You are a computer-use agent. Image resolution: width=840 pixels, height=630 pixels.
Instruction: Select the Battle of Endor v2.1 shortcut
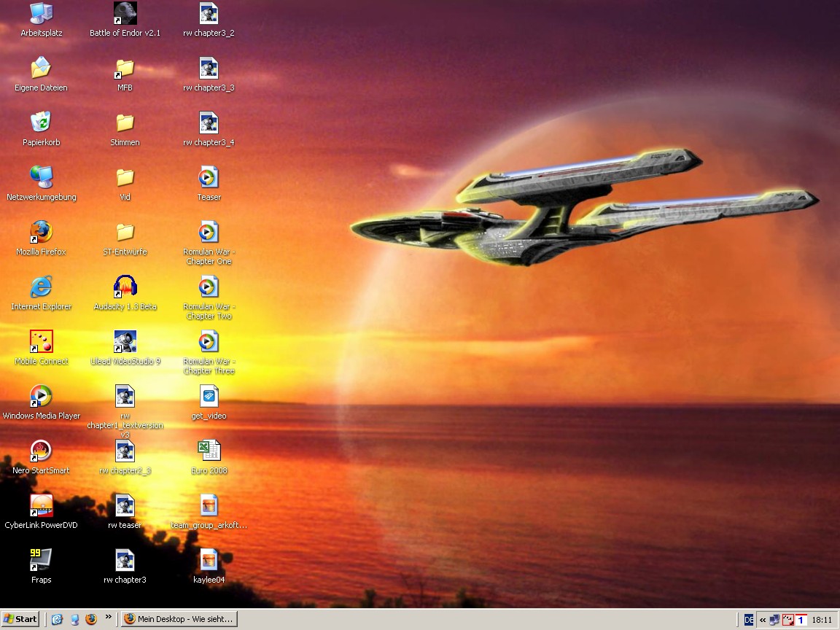125,14
